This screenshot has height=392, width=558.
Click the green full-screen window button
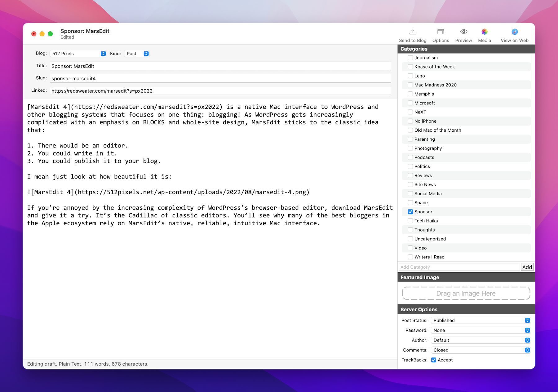click(x=50, y=34)
